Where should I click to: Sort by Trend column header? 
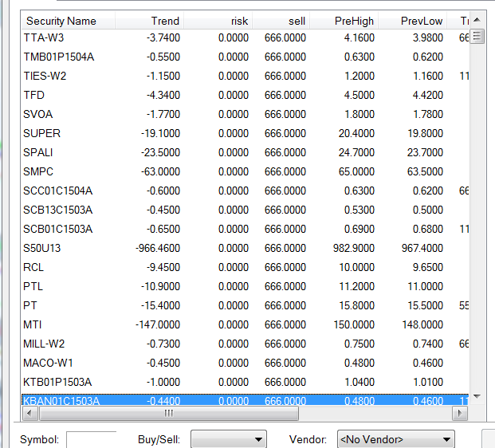[150, 21]
